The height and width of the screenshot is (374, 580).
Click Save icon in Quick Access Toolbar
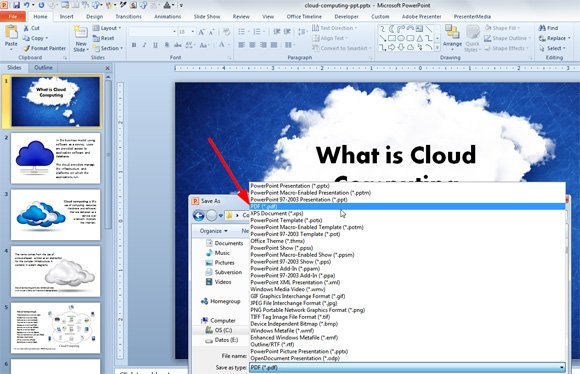[x=16, y=5]
